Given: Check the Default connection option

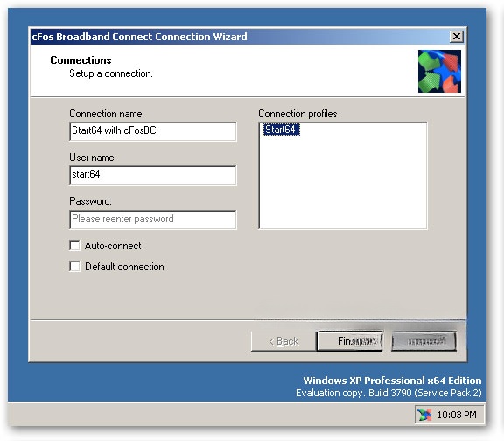Looking at the screenshot, I should point(74,267).
